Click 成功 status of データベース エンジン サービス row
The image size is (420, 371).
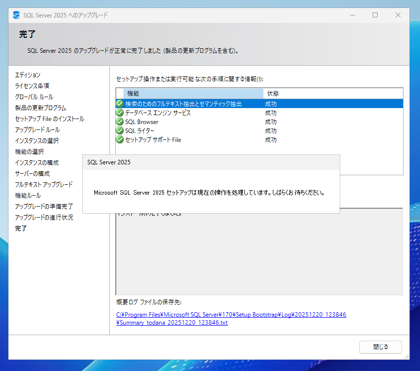(271, 113)
